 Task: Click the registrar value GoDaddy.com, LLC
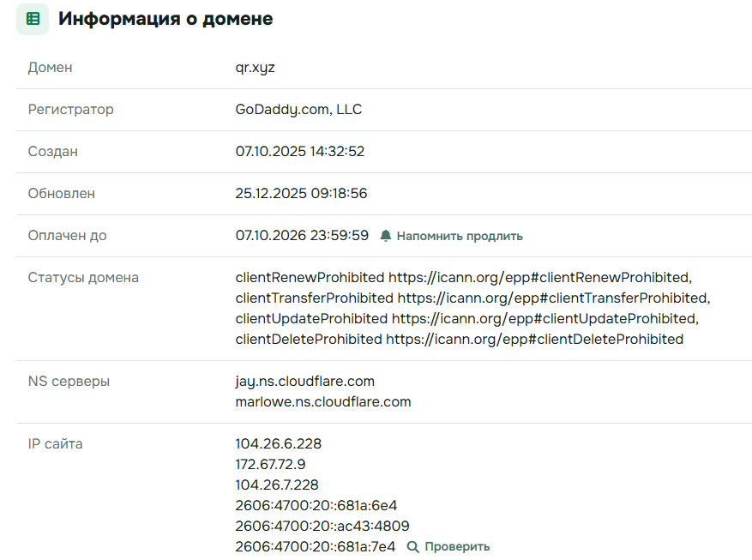pos(298,109)
